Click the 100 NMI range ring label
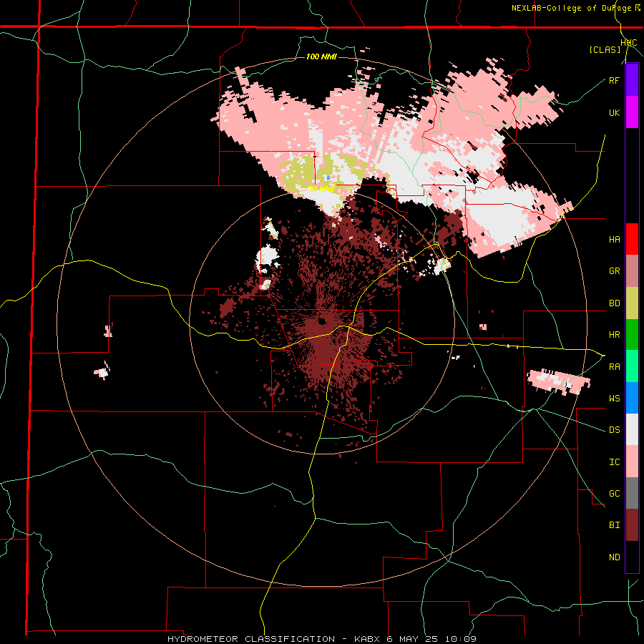644x644 pixels. coord(321,57)
